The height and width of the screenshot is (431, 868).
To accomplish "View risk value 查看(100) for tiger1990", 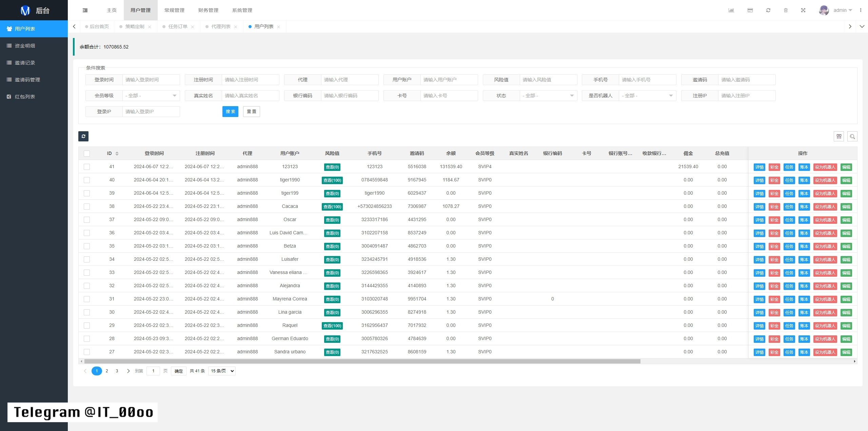I will click(332, 180).
